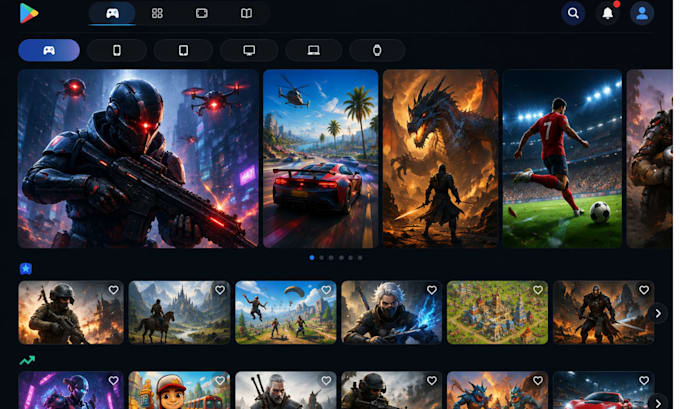Screen dimensions: 680x409
Task: Click the blue star featured section icon
Action: point(26,269)
